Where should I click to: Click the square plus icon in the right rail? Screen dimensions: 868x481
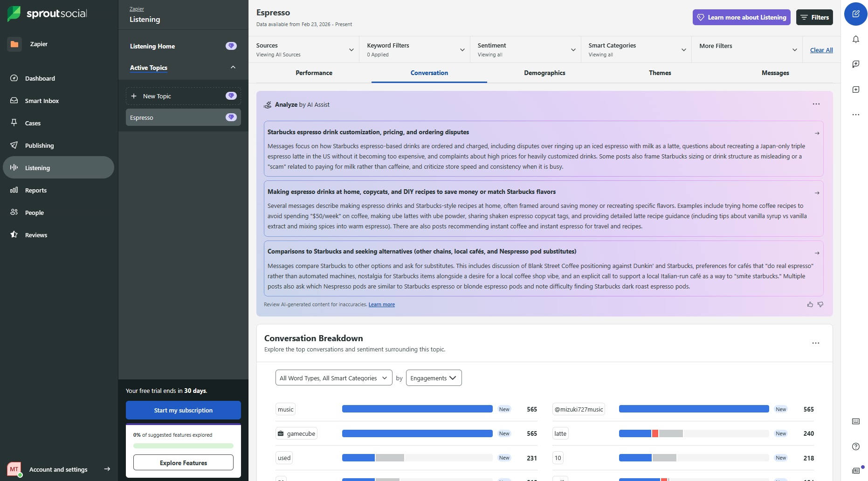click(855, 89)
